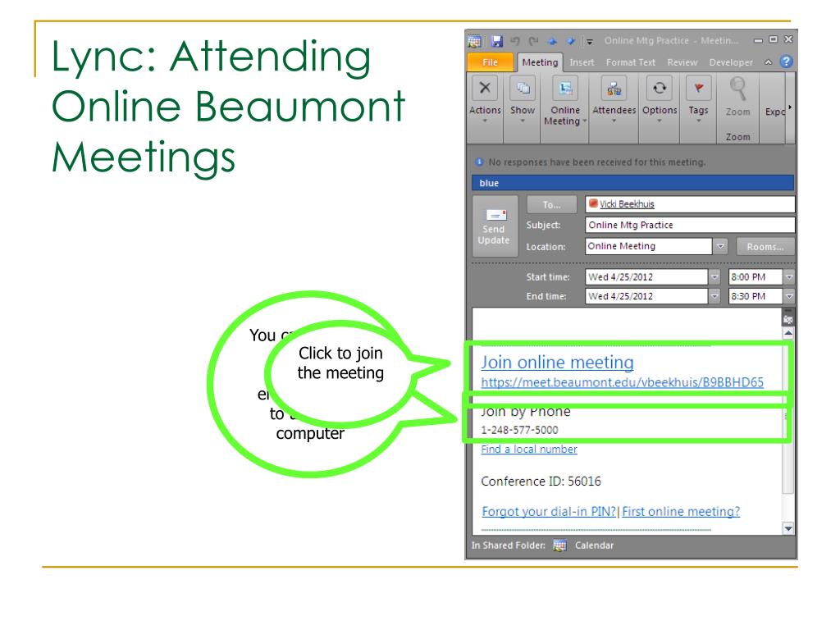Open the Actions group with X icon

point(485,99)
